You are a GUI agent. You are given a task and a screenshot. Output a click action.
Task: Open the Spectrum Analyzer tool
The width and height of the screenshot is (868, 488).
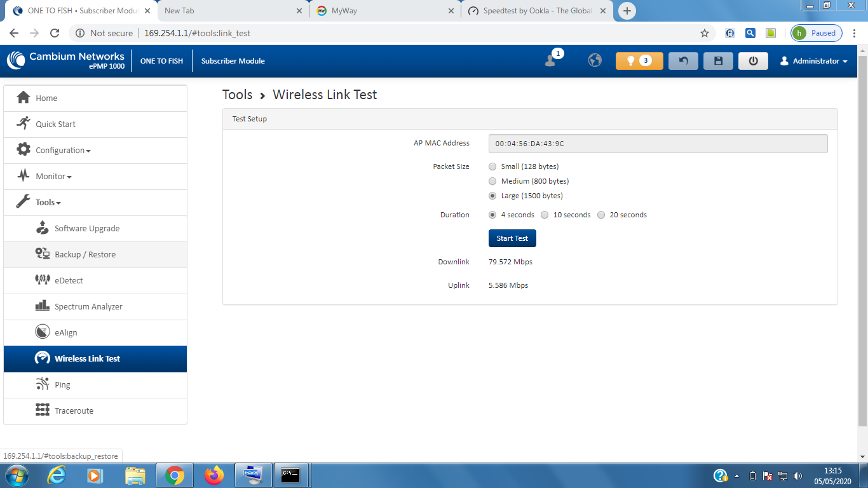click(88, 306)
